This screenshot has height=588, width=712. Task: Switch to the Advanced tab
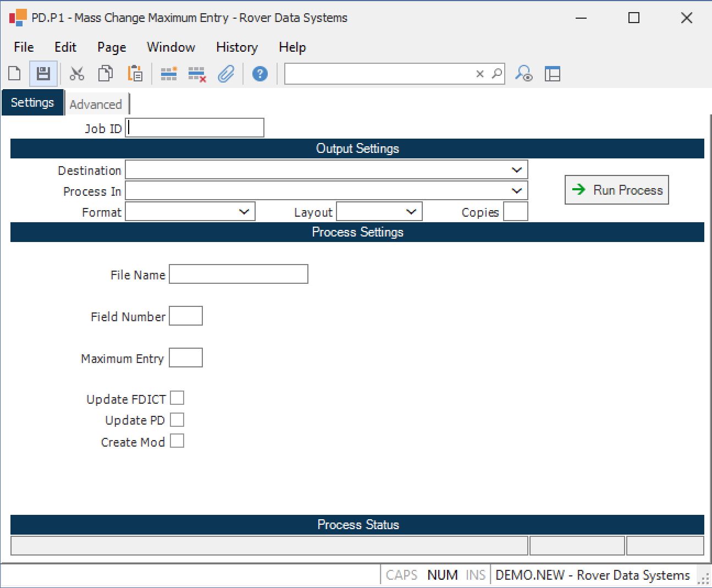(x=96, y=105)
